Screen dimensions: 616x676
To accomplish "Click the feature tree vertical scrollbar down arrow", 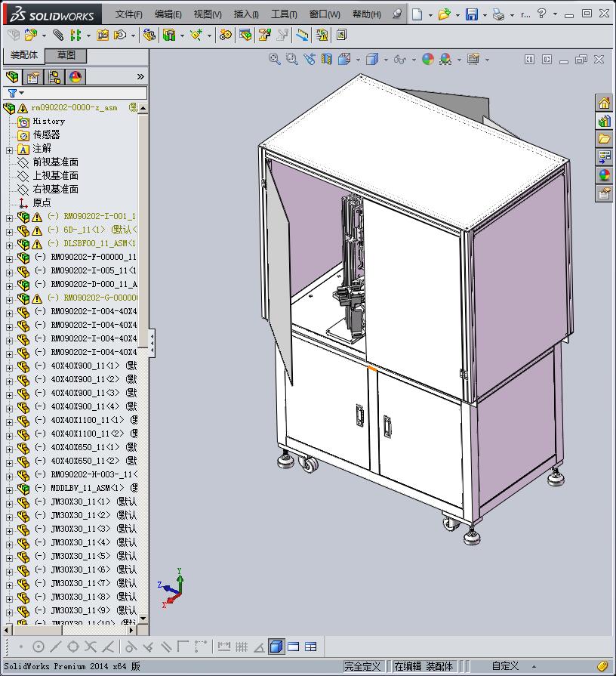I will 143,619.
